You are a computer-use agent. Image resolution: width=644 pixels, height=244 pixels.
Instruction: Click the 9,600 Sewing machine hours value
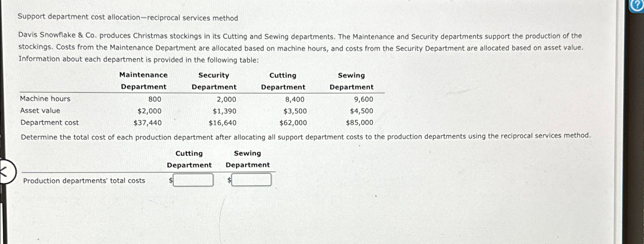[x=363, y=99]
